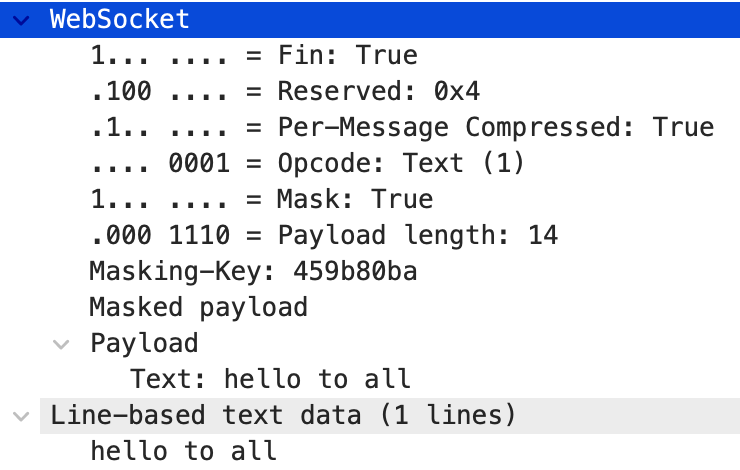Select the Payload tree label
Image resolution: width=740 pixels, height=470 pixels.
pos(144,343)
